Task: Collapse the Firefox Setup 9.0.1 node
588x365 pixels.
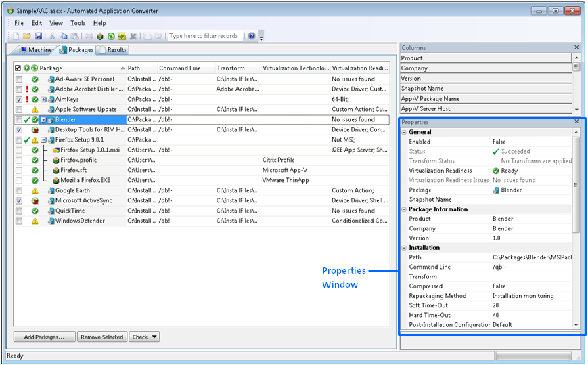Action: [43, 140]
